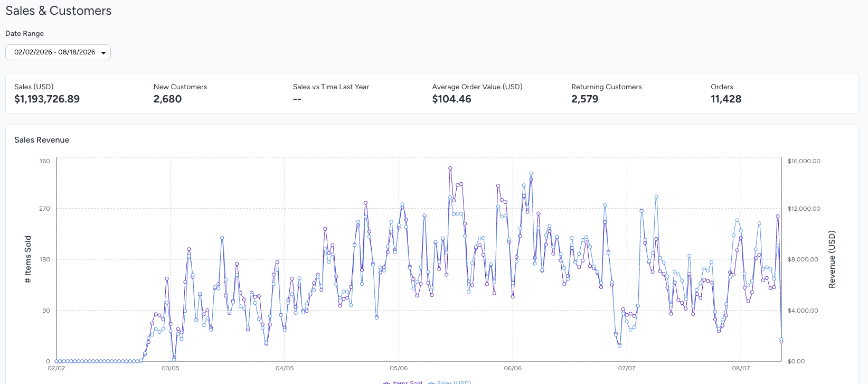Click the 'Revenue (USD)' axis title
Screen dimensions: 868x384
[x=832, y=259]
